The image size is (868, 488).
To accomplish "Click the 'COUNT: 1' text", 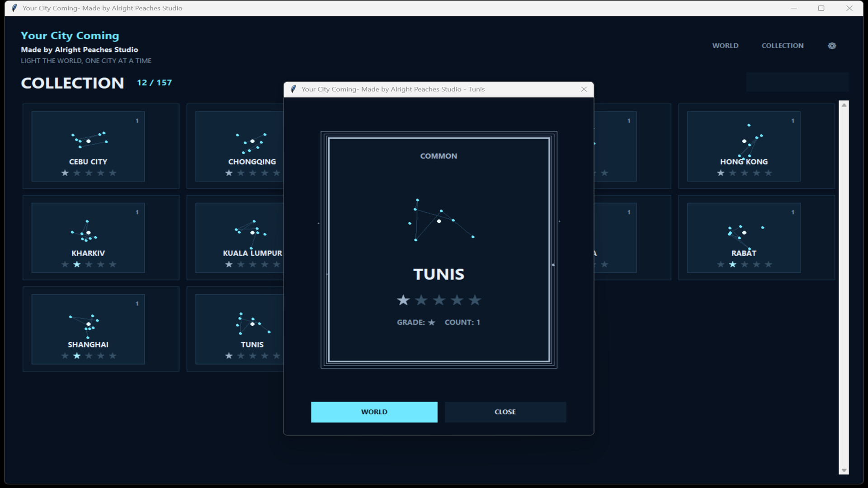I will point(462,322).
